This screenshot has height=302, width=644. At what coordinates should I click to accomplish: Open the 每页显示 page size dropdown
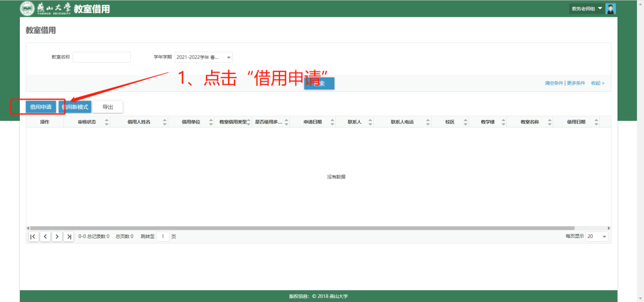[597, 237]
